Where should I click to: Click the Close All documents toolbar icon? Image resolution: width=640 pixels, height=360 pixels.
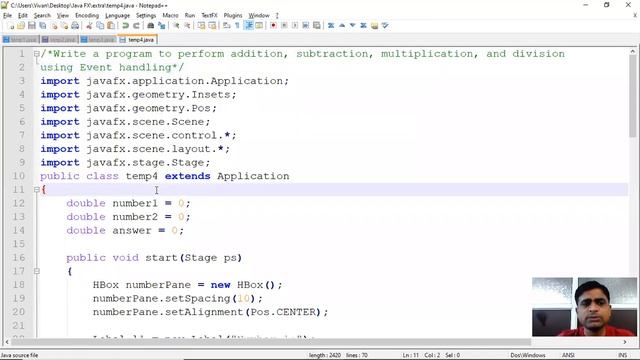click(64, 26)
